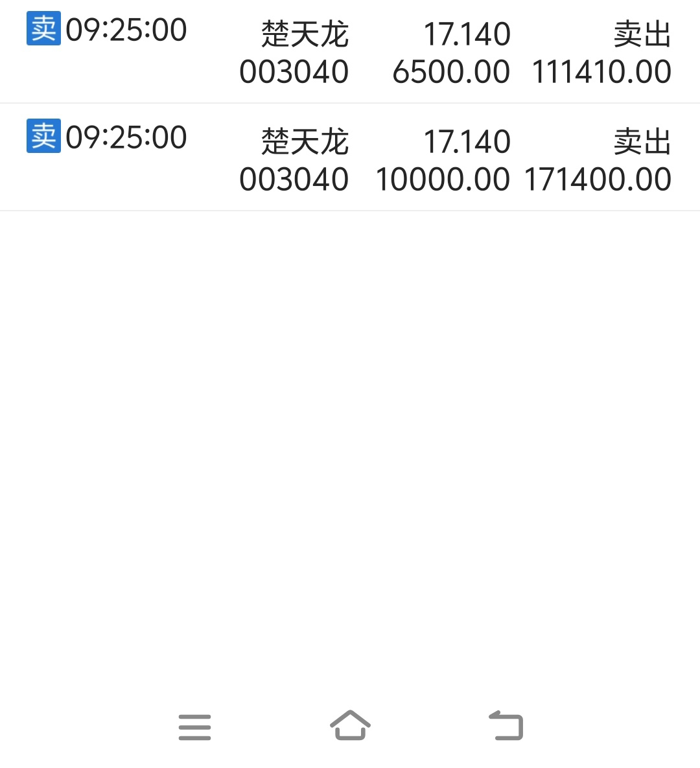Tap quantity 10000.00 in second record
700x768 pixels.
point(443,179)
